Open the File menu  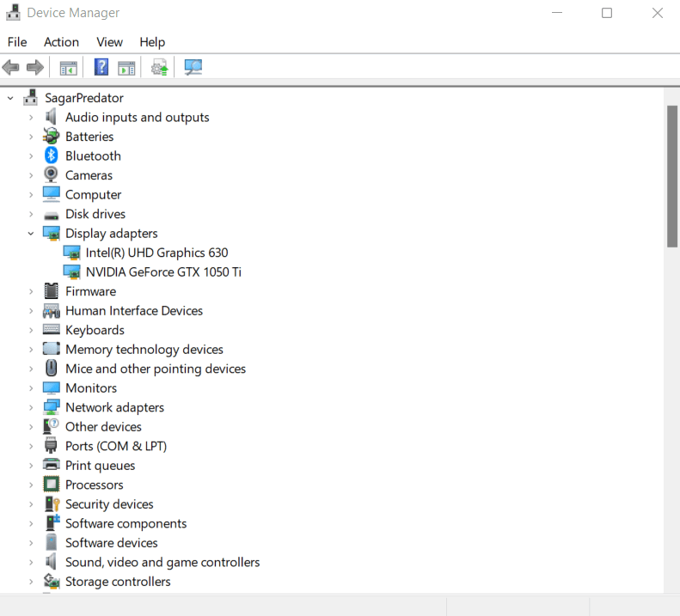pyautogui.click(x=17, y=42)
